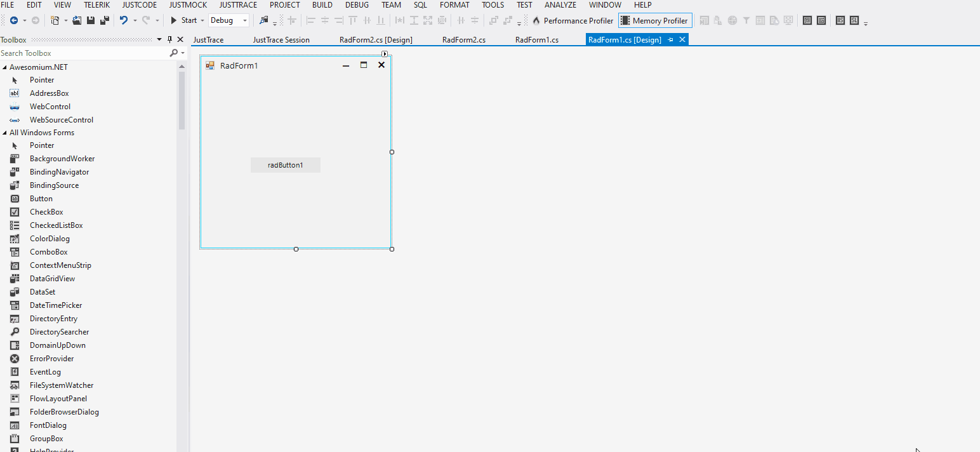Close the RadForm1.cs [Design] tab
Image resolution: width=980 pixels, height=452 pixels.
pos(682,39)
